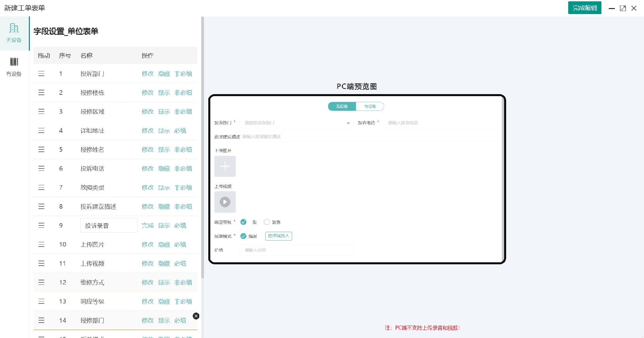Click the 选择指派人 button
The height and width of the screenshot is (338, 644).
(278, 236)
